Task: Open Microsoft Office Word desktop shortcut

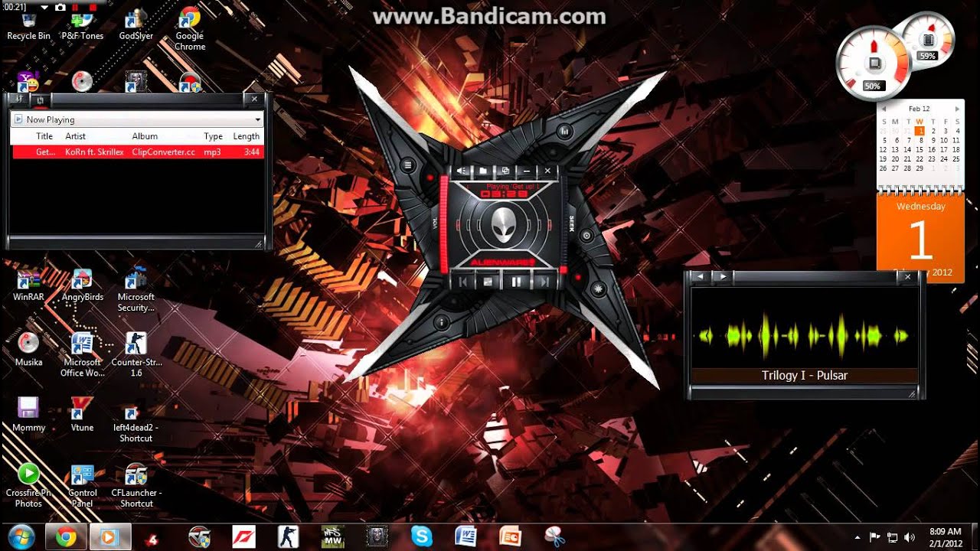Action: (x=82, y=355)
